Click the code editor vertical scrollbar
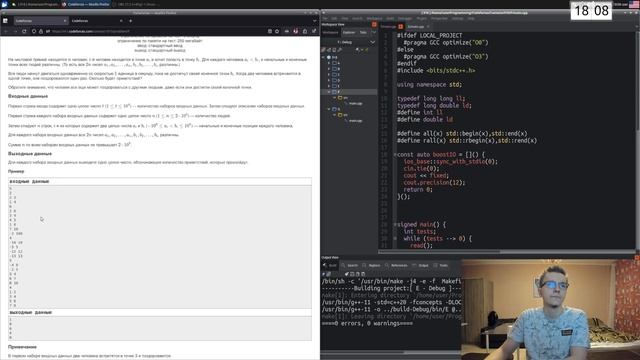This screenshot has width=640, height=360. pos(637,82)
